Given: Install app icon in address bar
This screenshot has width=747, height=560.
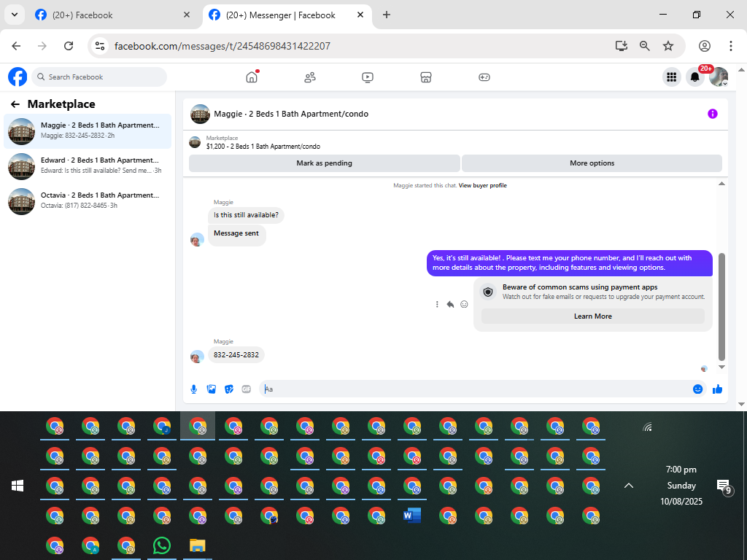Looking at the screenshot, I should click(x=622, y=46).
